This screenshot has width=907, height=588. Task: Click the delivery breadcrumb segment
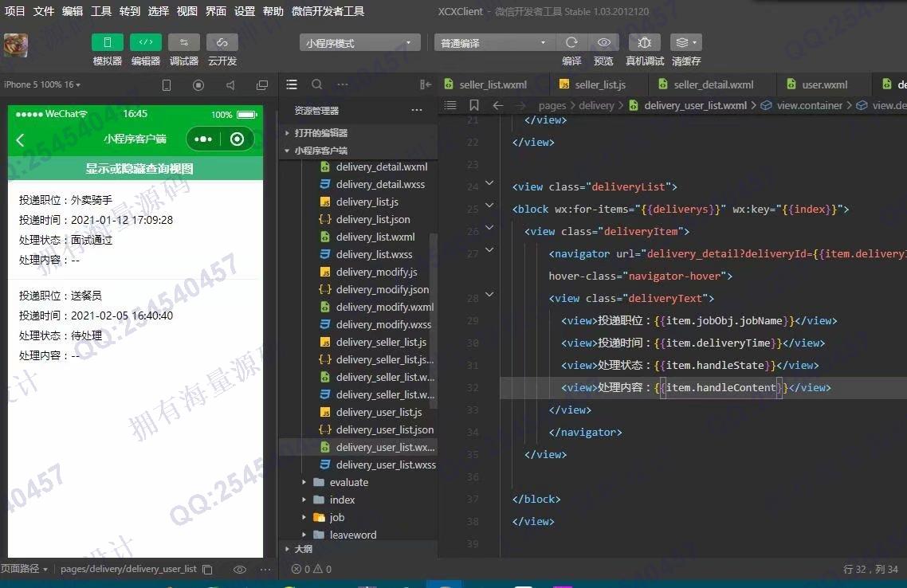[596, 105]
